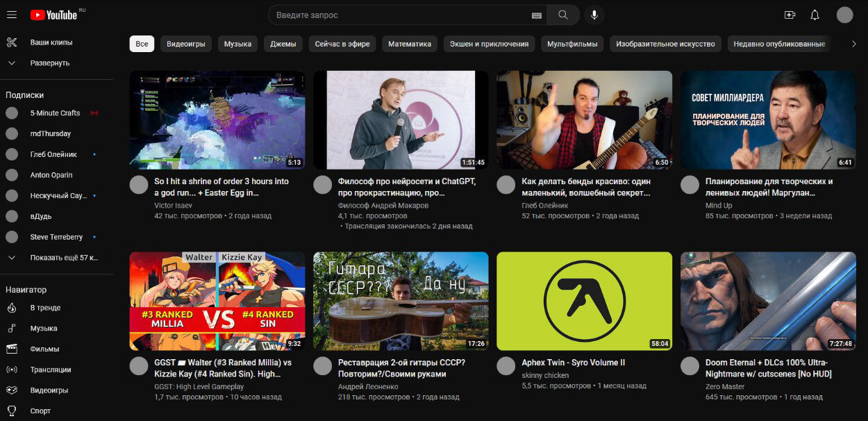Select the Музыка filter chip

(237, 44)
